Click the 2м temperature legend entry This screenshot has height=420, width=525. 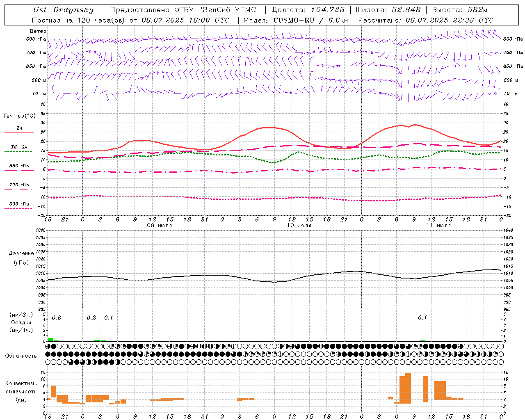pos(19,128)
